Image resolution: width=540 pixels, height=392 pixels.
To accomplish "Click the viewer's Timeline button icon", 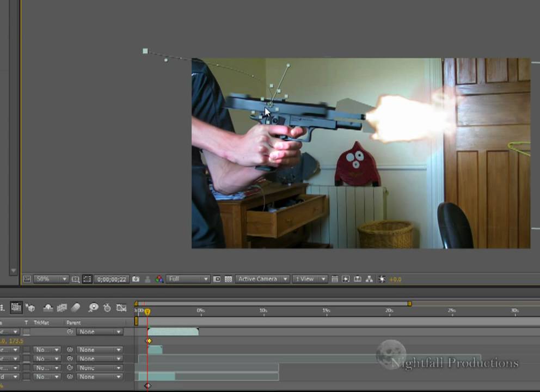I will [x=358, y=279].
